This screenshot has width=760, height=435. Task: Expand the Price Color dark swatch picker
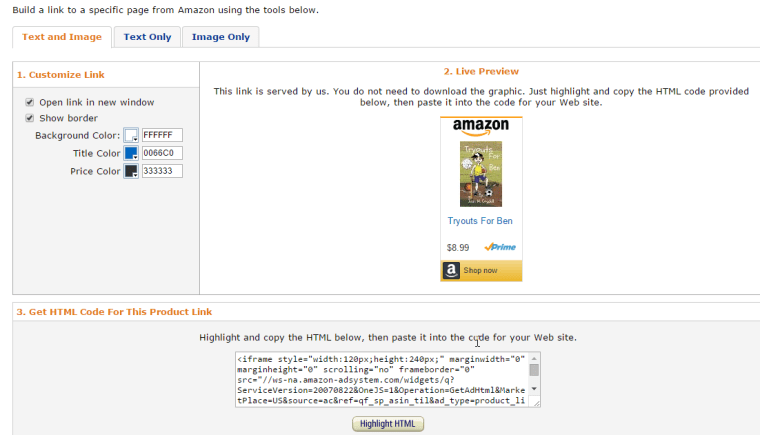(x=131, y=171)
